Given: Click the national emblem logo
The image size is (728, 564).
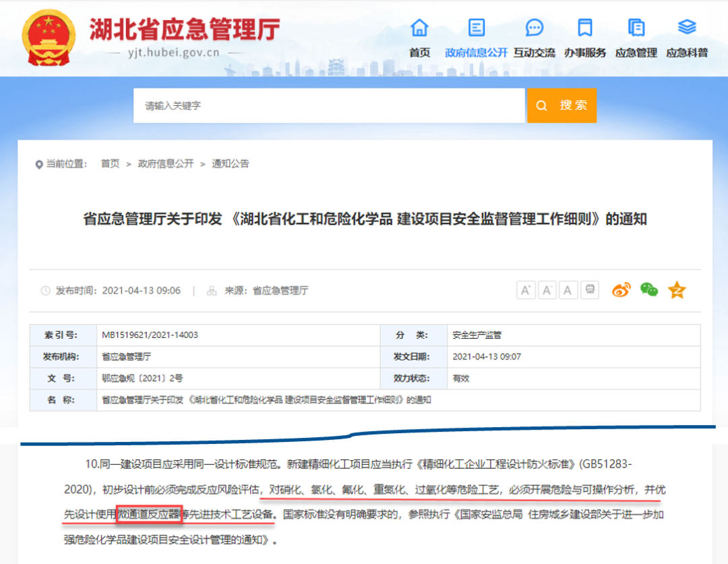Looking at the screenshot, I should 49,38.
